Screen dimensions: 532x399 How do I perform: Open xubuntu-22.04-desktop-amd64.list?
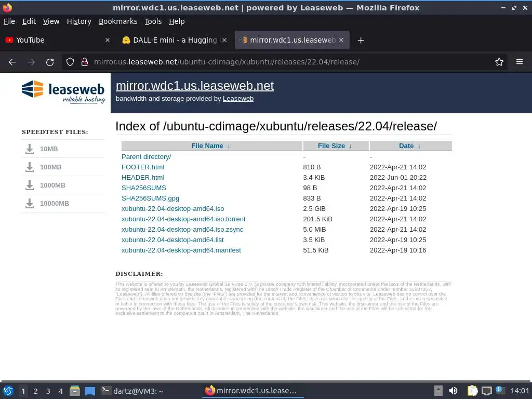coord(172,240)
